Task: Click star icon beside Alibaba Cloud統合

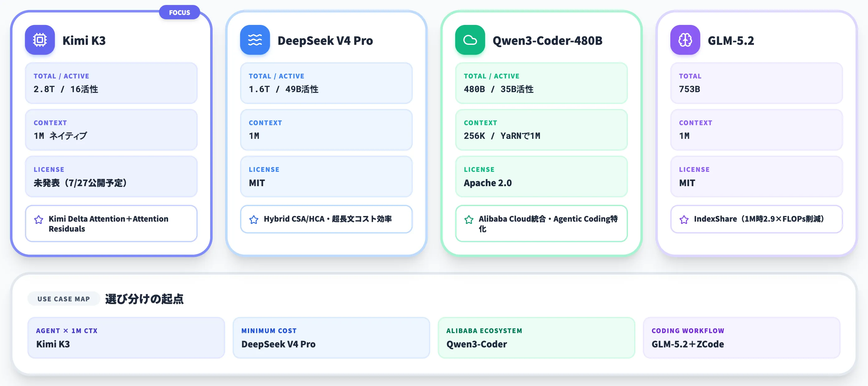Action: (469, 220)
